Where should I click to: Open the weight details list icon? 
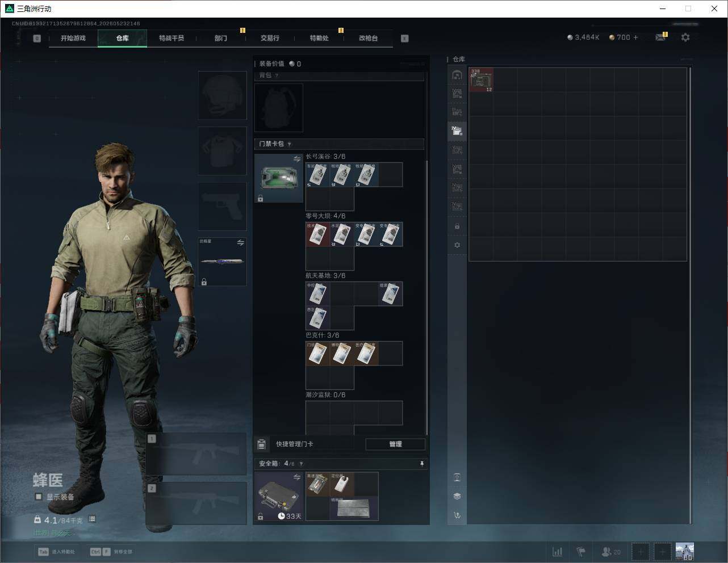click(92, 519)
